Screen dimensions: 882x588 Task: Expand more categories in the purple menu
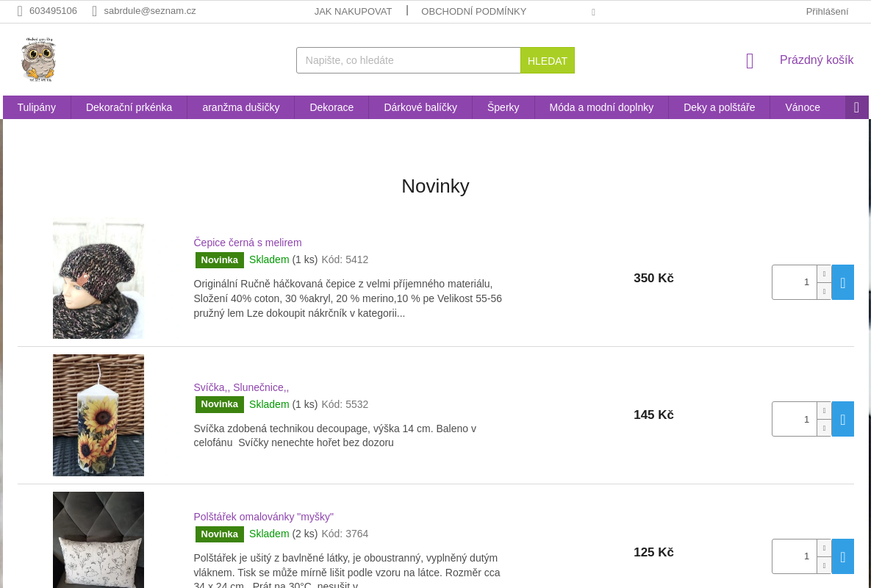[857, 107]
